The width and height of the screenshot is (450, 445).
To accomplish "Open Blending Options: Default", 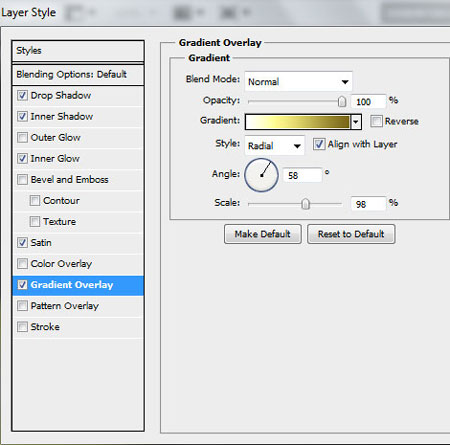I will 78,75.
